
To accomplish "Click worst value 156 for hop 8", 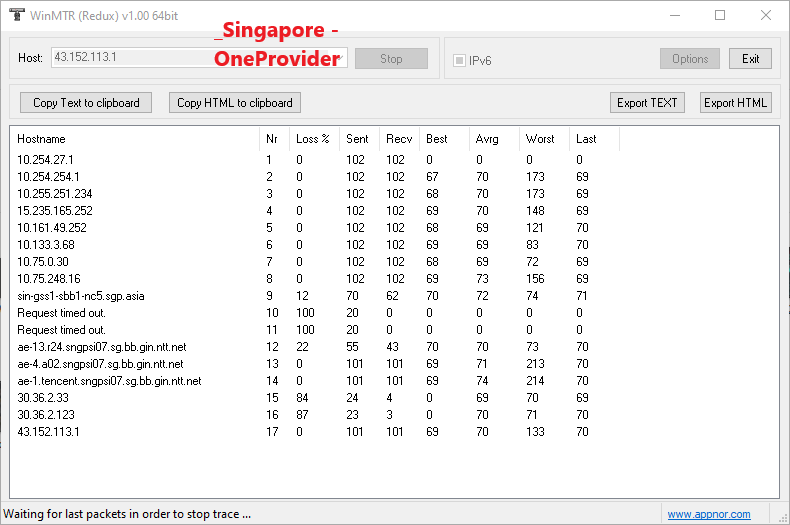I will (x=535, y=279).
